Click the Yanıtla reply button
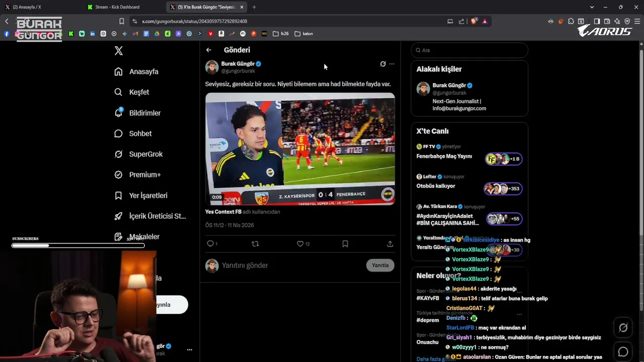Image resolution: width=644 pixels, height=362 pixels. pos(380,265)
